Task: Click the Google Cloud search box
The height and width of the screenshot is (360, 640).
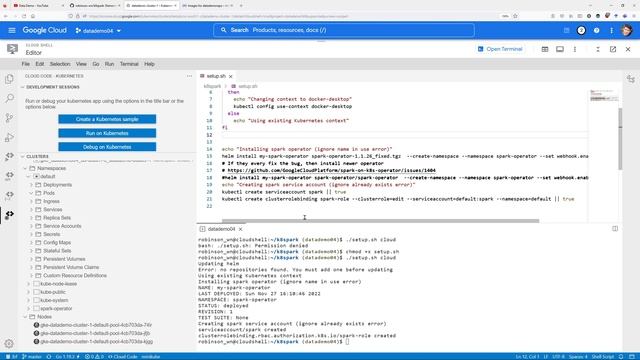Action: (344, 30)
